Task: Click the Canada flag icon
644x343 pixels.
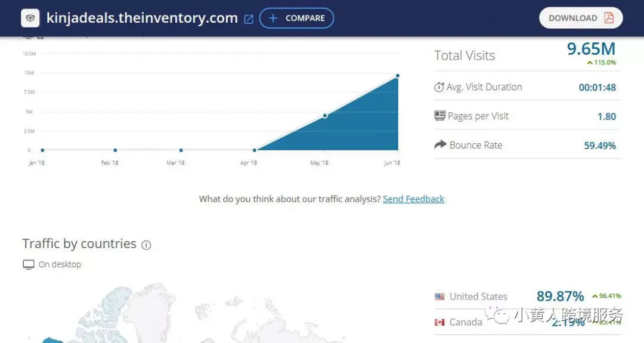Action: (439, 323)
